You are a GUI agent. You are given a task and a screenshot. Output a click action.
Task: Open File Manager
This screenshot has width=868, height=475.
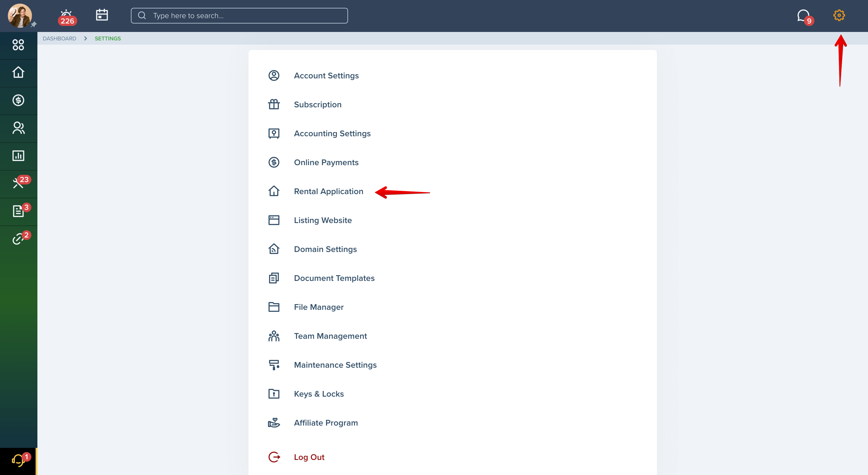tap(318, 307)
